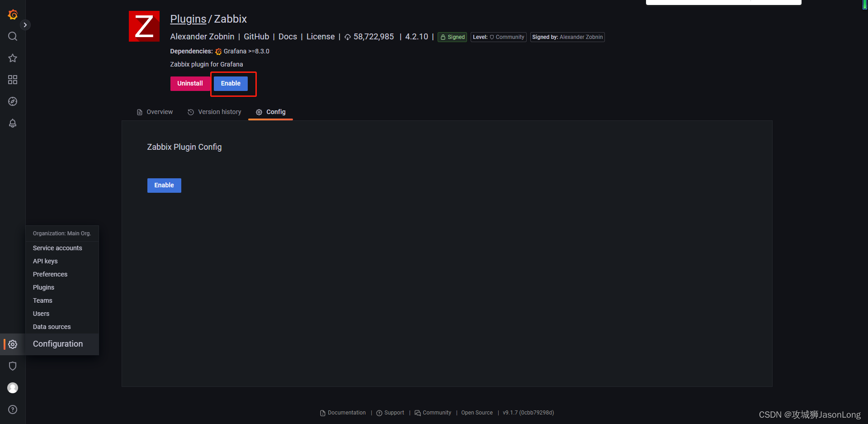The image size is (868, 424).
Task: Click the author name Alexander Zobnin
Action: click(x=202, y=37)
